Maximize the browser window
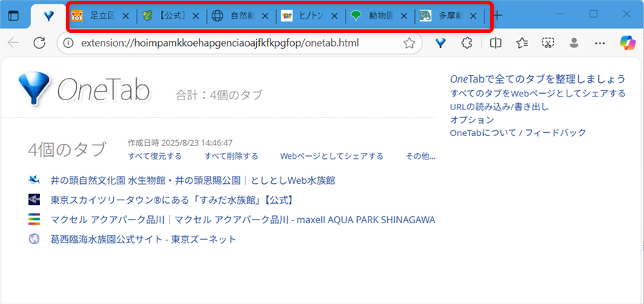 [x=593, y=14]
